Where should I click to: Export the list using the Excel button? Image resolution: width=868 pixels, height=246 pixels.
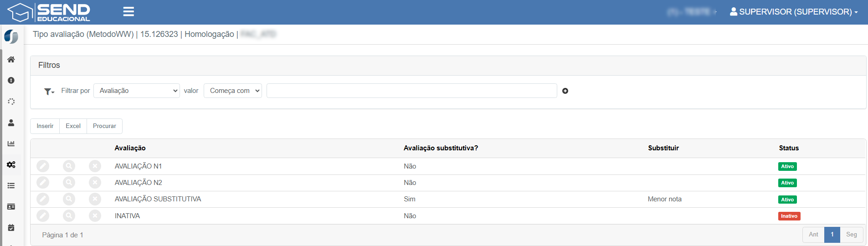73,126
